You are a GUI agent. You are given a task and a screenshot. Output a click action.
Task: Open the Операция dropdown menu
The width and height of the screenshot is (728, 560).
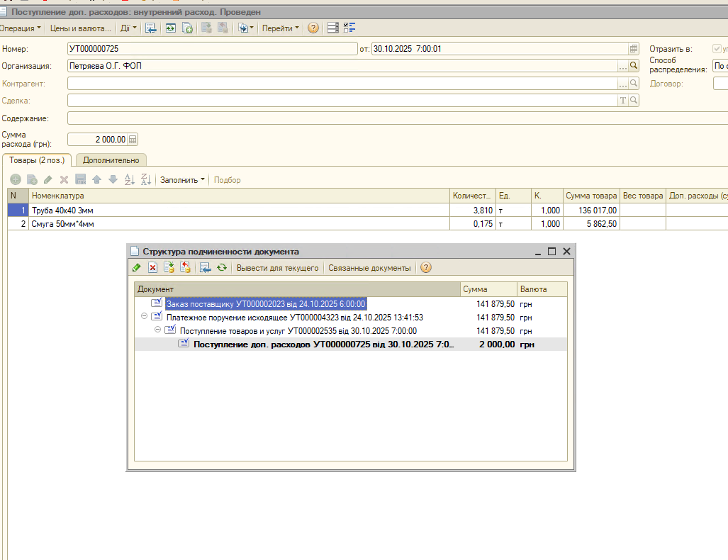21,28
